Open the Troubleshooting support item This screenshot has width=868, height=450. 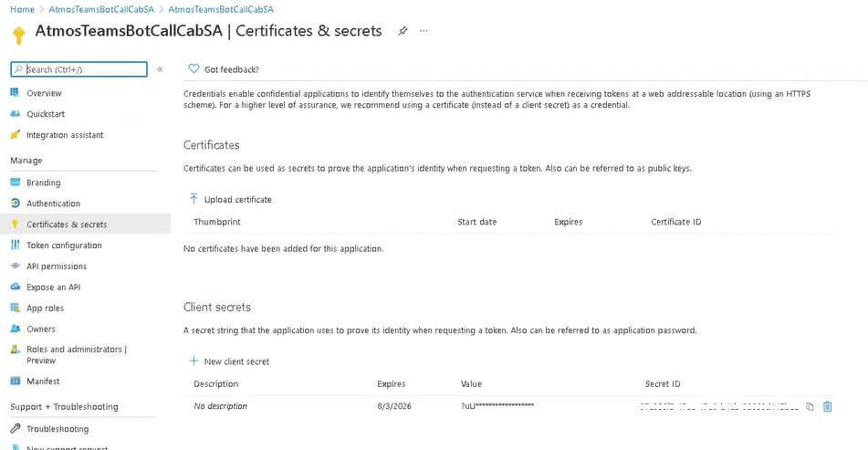point(58,429)
